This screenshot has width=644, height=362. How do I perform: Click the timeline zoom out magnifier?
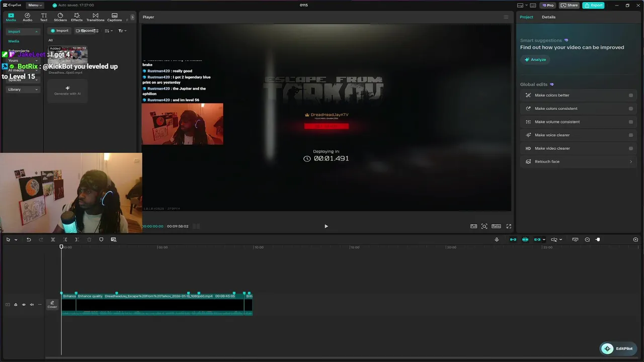(587, 239)
